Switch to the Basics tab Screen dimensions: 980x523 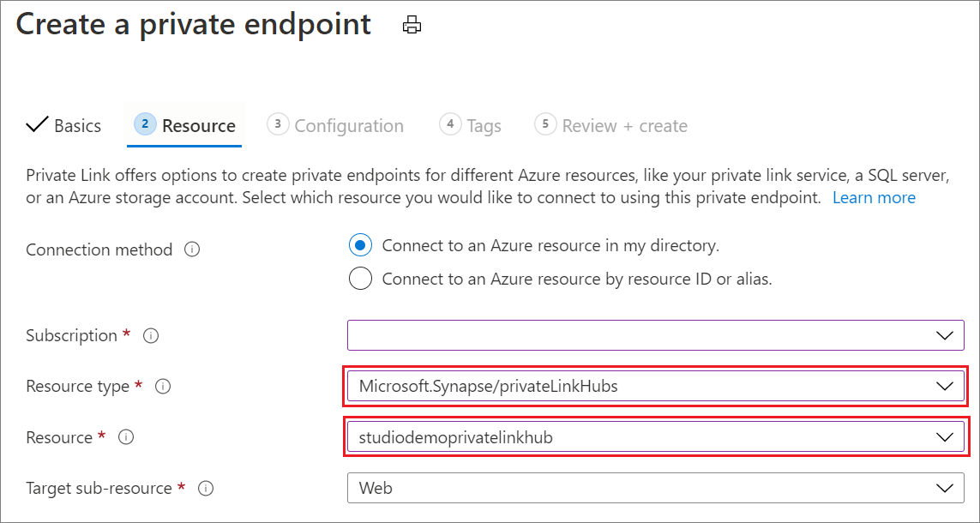coord(77,126)
